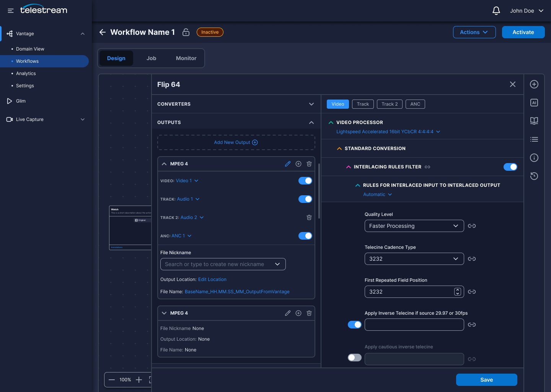Click the unlock padlock icon
The image size is (551, 392).
click(x=186, y=32)
